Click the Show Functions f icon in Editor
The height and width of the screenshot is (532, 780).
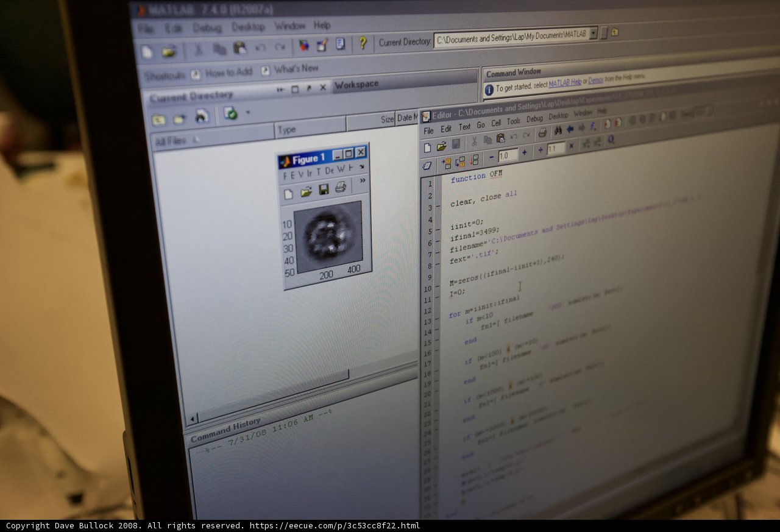593,126
